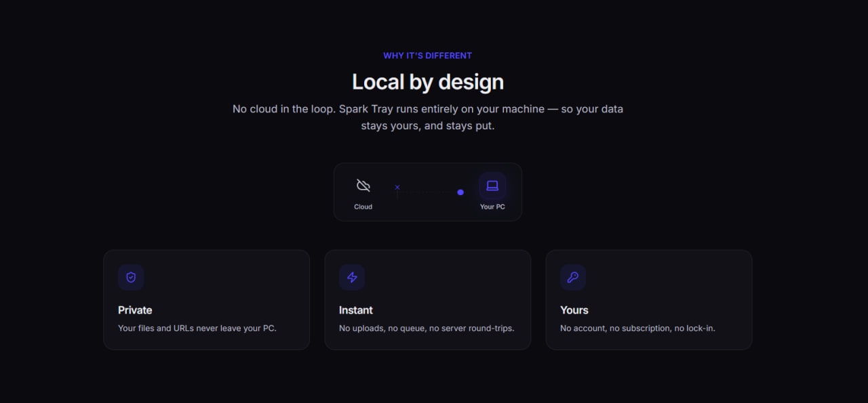The height and width of the screenshot is (403, 868).
Task: Click the 'Local by design' heading
Action: (x=428, y=82)
